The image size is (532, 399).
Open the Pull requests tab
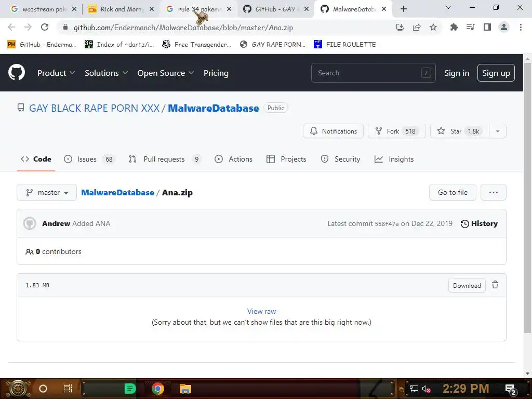click(165, 159)
